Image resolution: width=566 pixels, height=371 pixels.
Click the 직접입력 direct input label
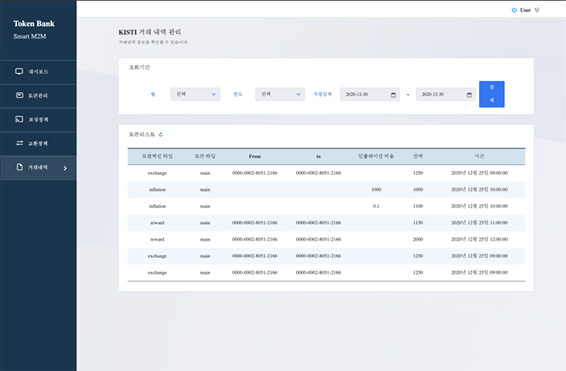tap(322, 94)
